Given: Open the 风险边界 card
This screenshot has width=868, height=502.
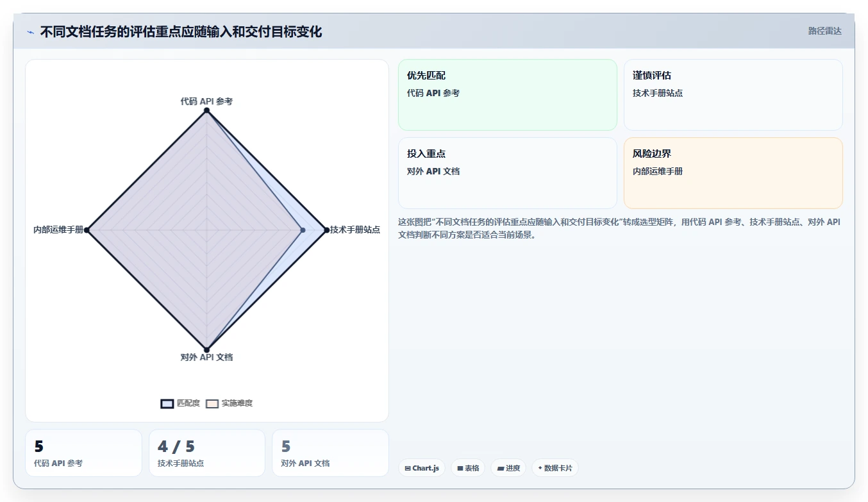Looking at the screenshot, I should 733,173.
